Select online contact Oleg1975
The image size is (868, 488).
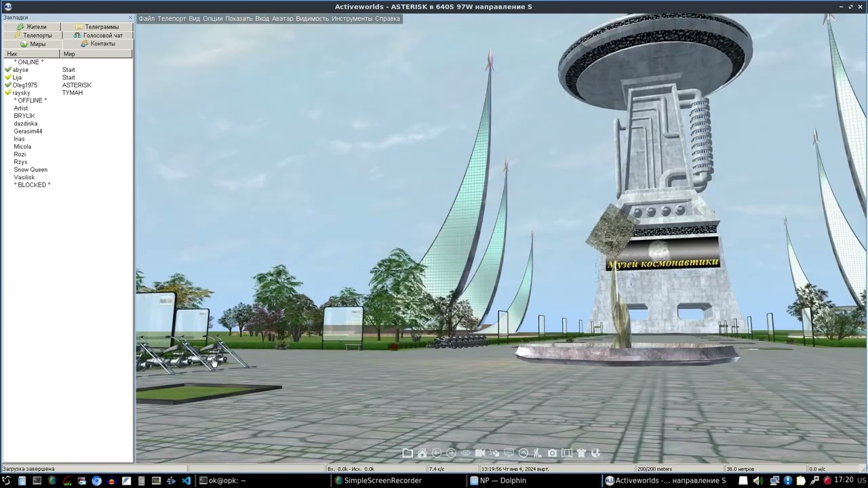[x=24, y=85]
